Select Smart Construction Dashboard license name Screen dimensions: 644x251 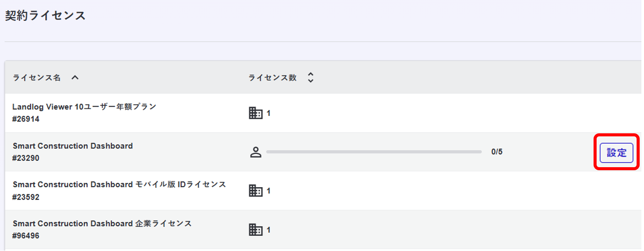point(73,146)
